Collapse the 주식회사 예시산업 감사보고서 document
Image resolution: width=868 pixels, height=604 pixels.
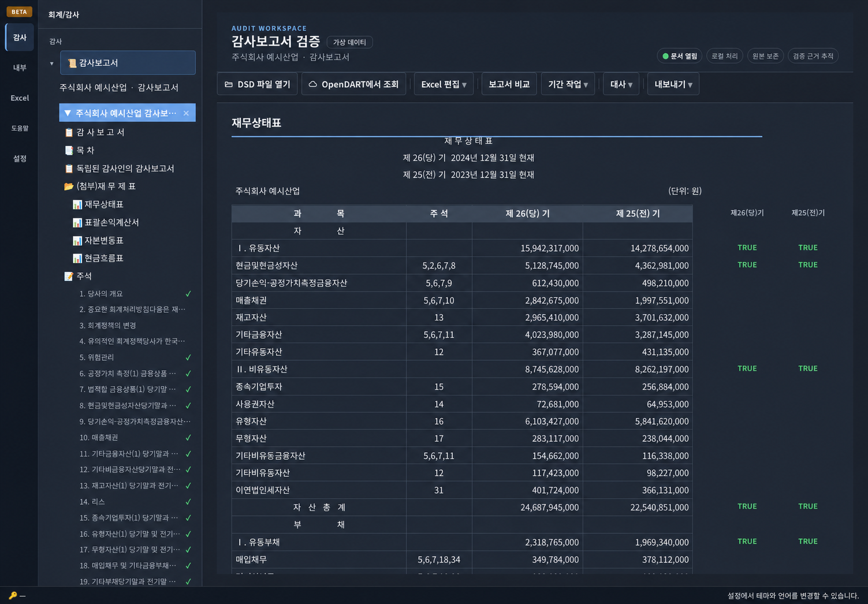[x=68, y=113]
